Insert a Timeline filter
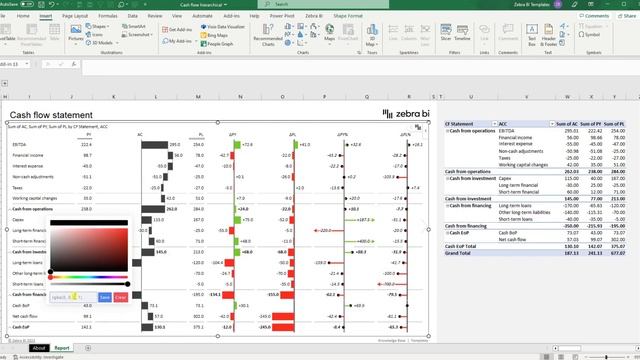Image resolution: width=640 pixels, height=360 pixels. (x=462, y=33)
